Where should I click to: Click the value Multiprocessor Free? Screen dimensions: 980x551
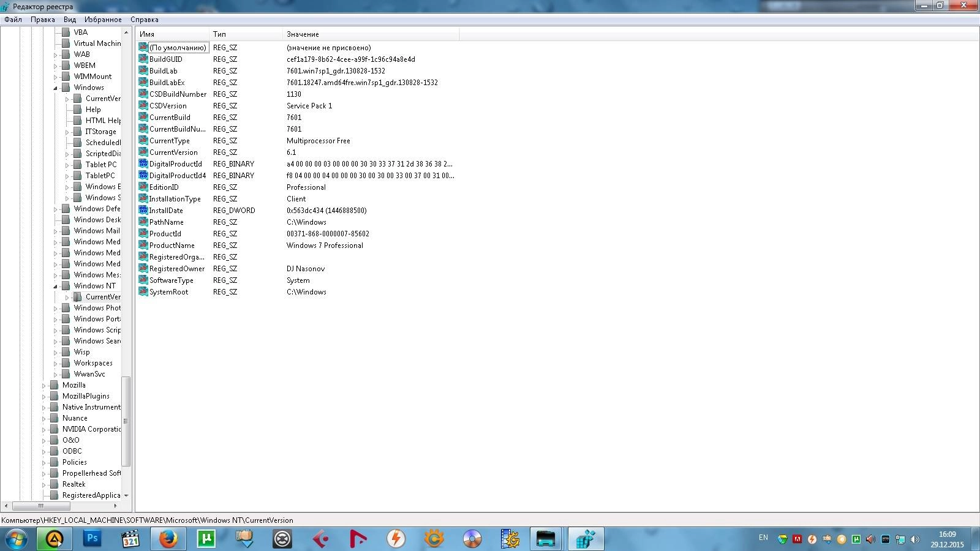pyautogui.click(x=318, y=141)
